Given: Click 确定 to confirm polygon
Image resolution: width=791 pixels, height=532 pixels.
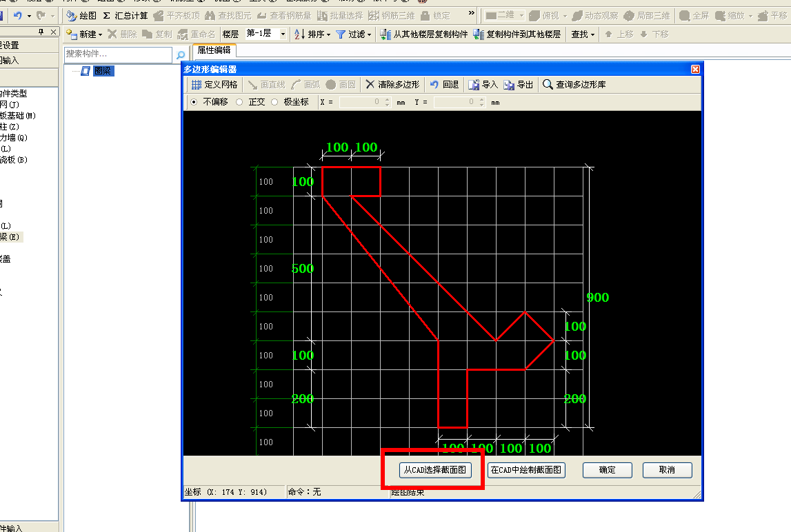Looking at the screenshot, I should tap(608, 470).
